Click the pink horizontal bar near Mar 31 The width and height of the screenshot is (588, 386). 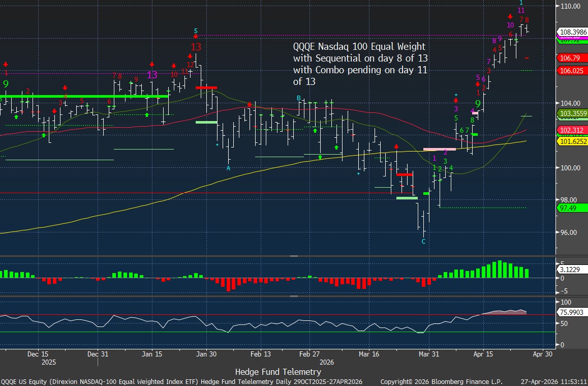coord(439,149)
